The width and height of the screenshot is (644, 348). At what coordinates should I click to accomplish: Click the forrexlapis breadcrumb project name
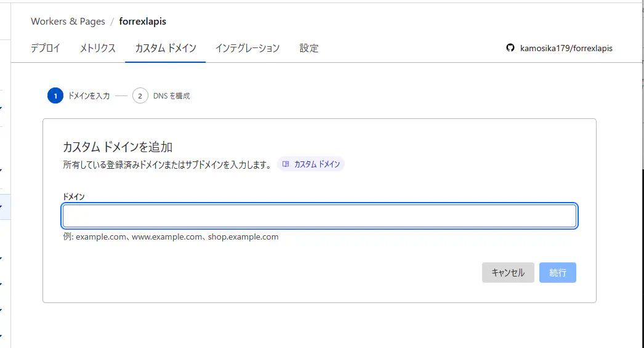(x=142, y=22)
